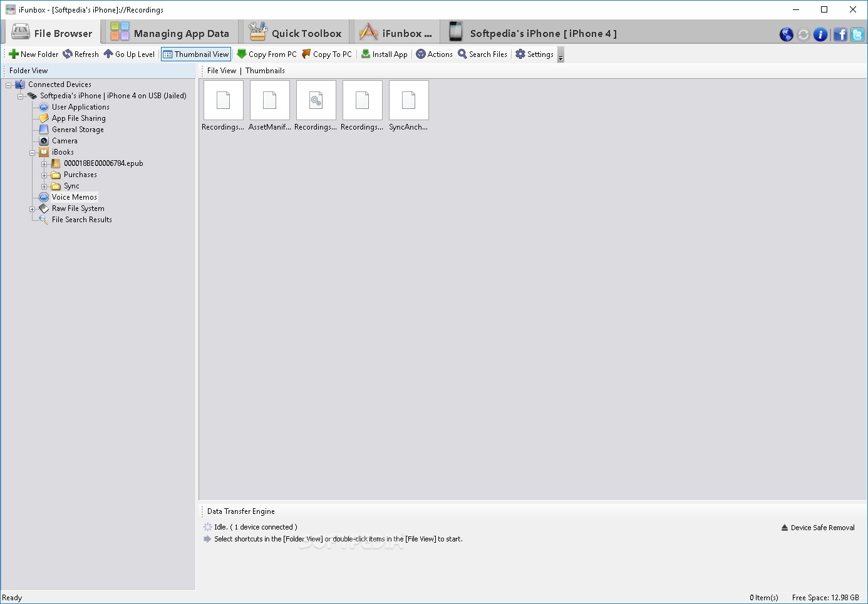Image resolution: width=868 pixels, height=604 pixels.
Task: Toggle Thumbnail View mode
Action: (x=196, y=54)
